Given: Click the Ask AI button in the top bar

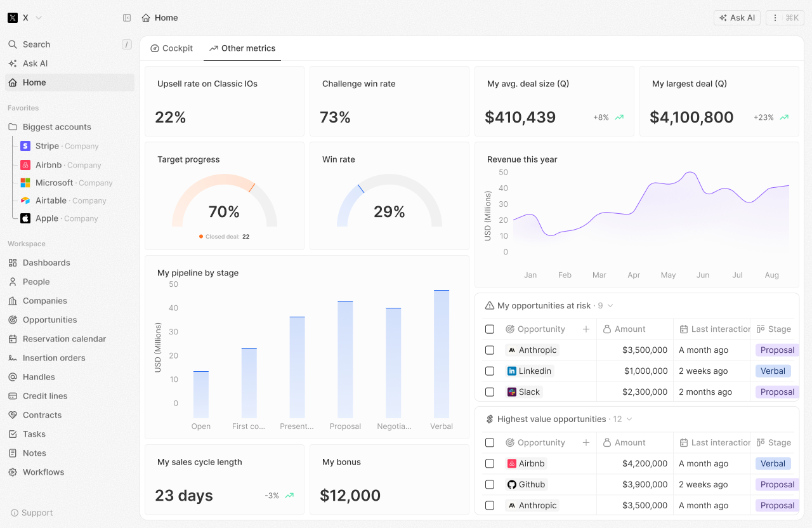Looking at the screenshot, I should (737, 17).
